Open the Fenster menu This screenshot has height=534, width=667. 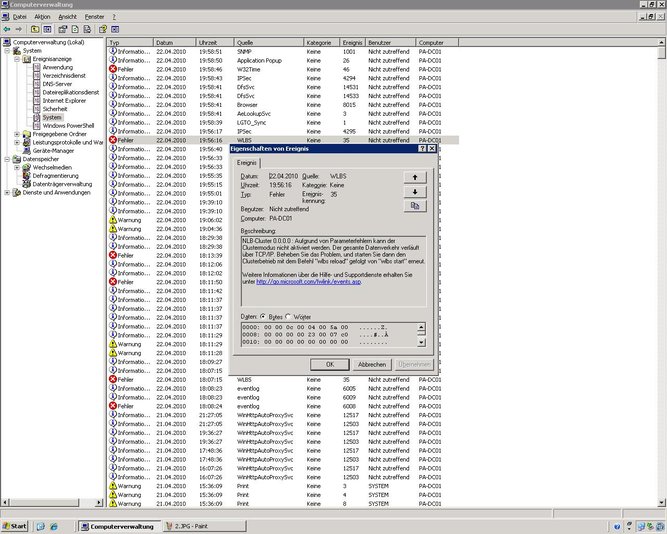pyautogui.click(x=94, y=17)
